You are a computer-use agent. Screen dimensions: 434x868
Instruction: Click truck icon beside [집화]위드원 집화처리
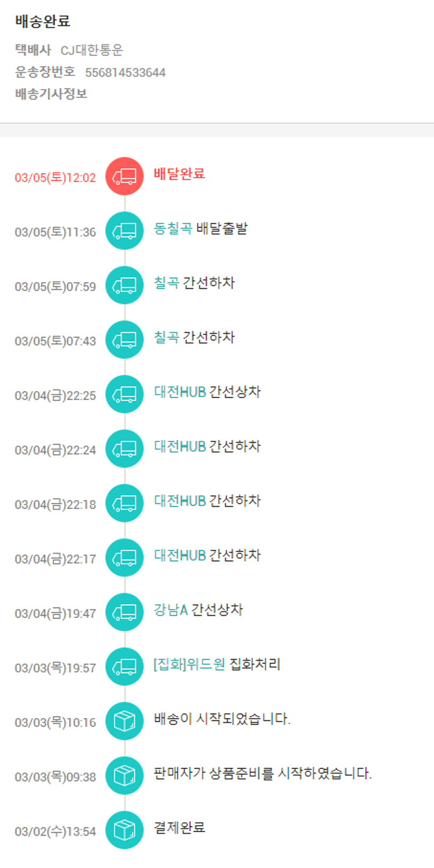pyautogui.click(x=124, y=667)
